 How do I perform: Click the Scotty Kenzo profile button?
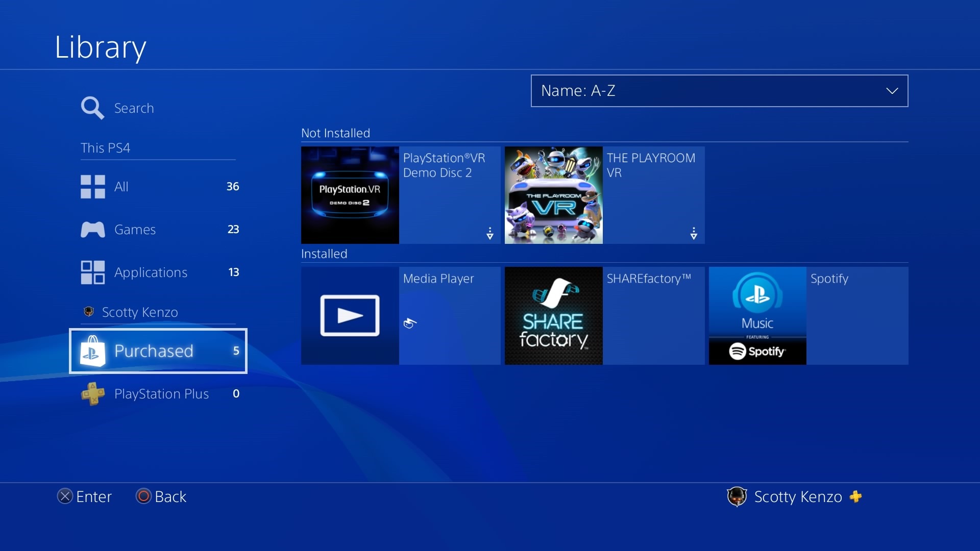(x=798, y=496)
